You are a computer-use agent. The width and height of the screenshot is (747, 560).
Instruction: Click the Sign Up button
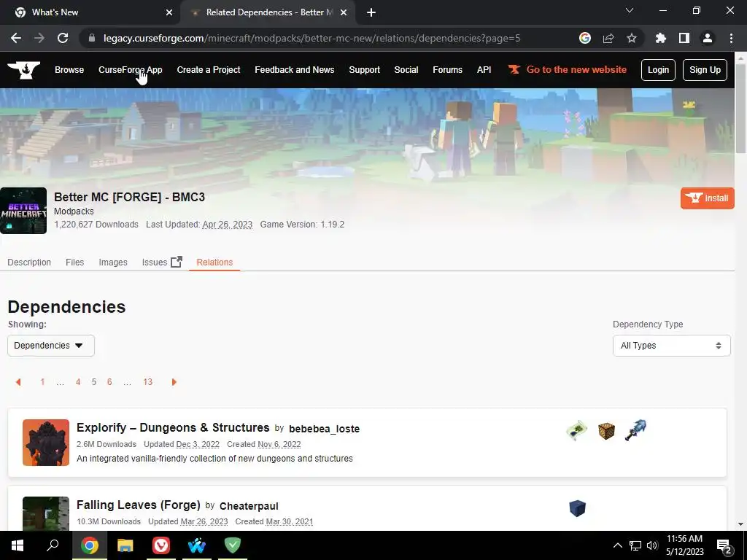[705, 70]
